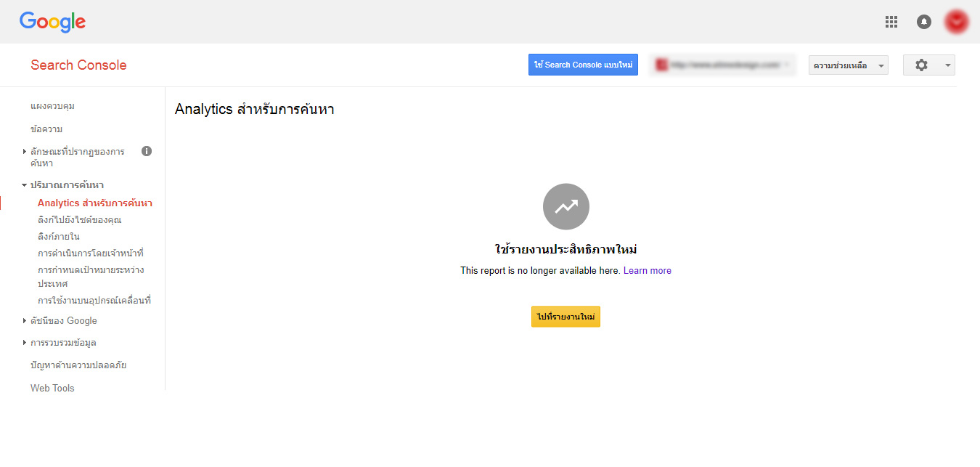Image resolution: width=980 pixels, height=467 pixels.
Task: Open ปัญหาด้านความปลอดภัย in the sidebar
Action: coord(78,365)
